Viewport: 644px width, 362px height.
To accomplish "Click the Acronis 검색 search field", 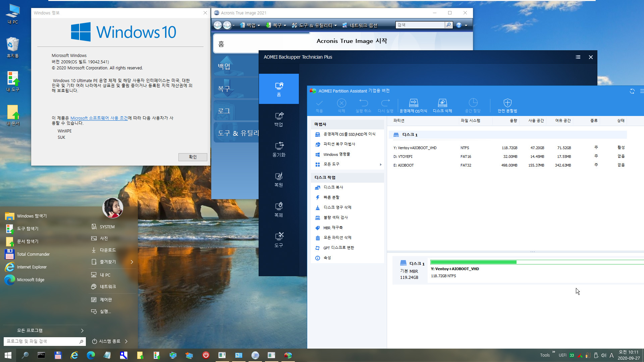I will coord(420,25).
